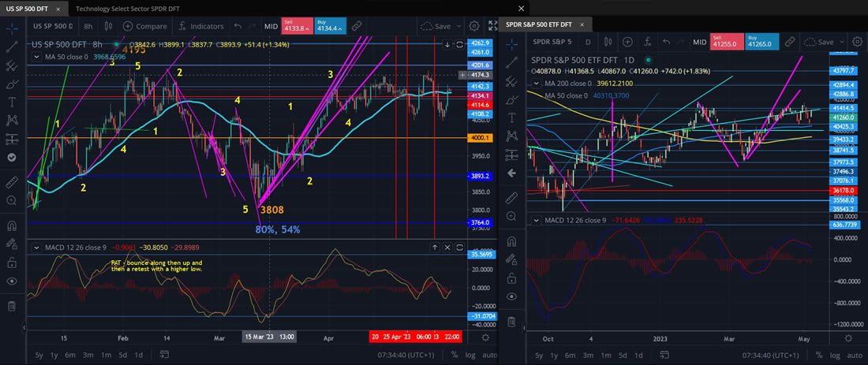
Task: Click the Buy 4134.4 button
Action: [331, 26]
